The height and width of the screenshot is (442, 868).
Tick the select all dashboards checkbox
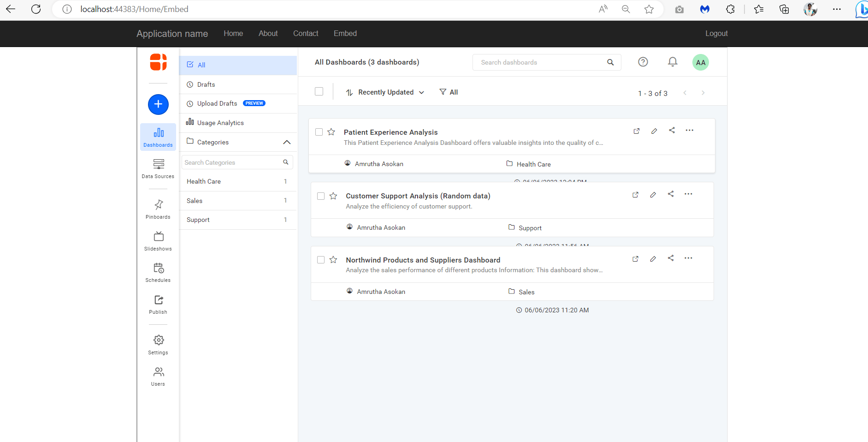pos(319,91)
